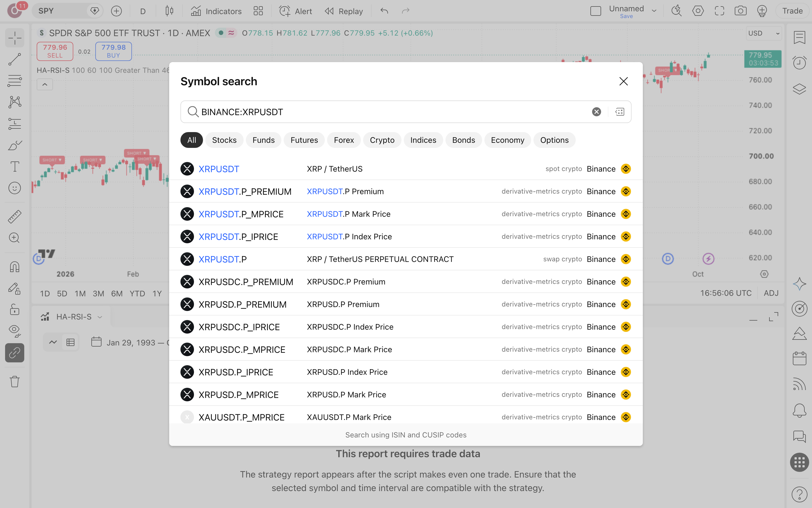Take a chart snapshot with camera icon

point(741,11)
